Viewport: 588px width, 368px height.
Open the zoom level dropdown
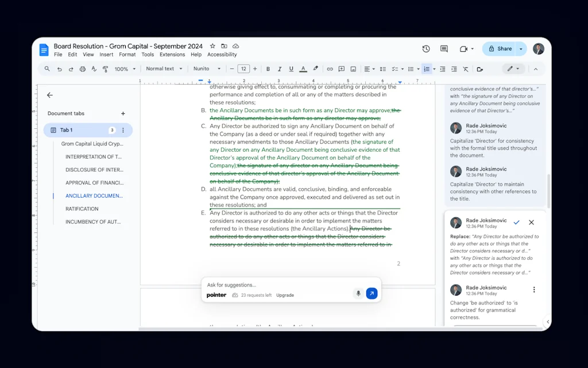[x=122, y=68]
